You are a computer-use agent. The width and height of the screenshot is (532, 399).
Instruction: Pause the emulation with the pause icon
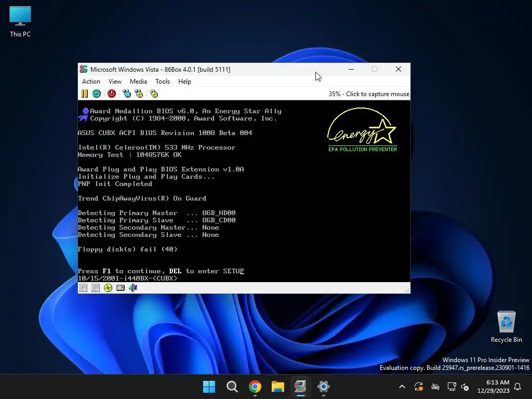coord(85,94)
